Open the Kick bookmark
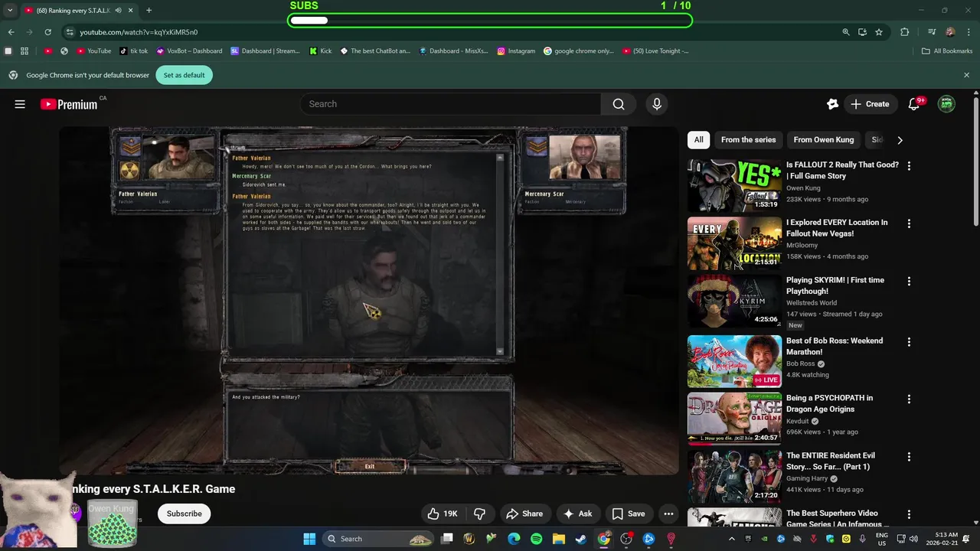Screen dimensions: 980x551 tap(321, 51)
